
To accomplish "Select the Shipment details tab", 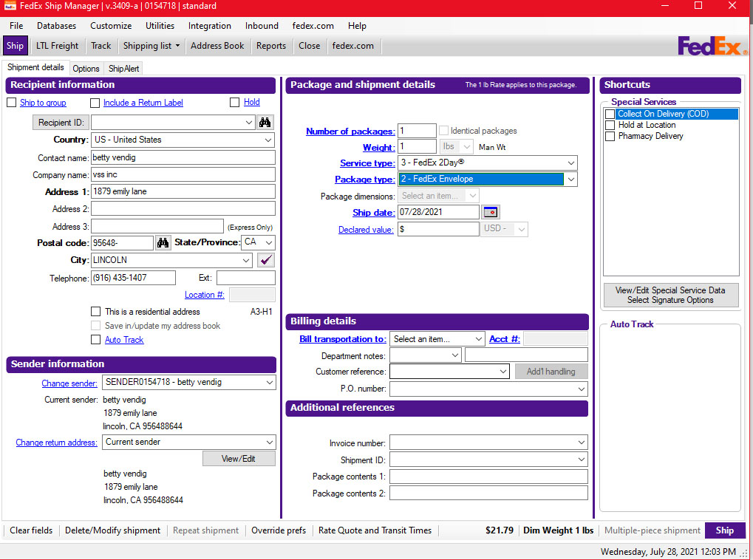I will [x=35, y=67].
